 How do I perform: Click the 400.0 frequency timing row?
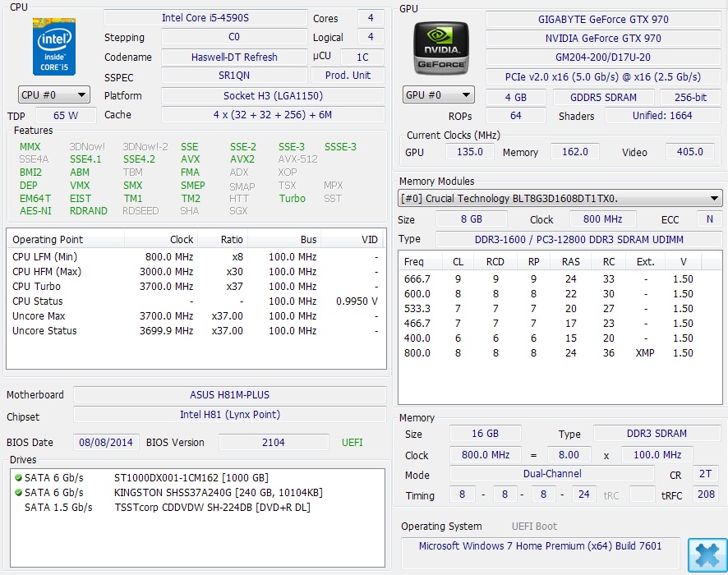click(x=559, y=338)
